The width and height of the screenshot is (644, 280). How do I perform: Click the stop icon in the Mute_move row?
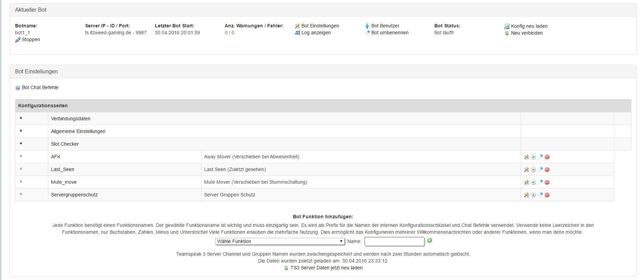(533, 182)
